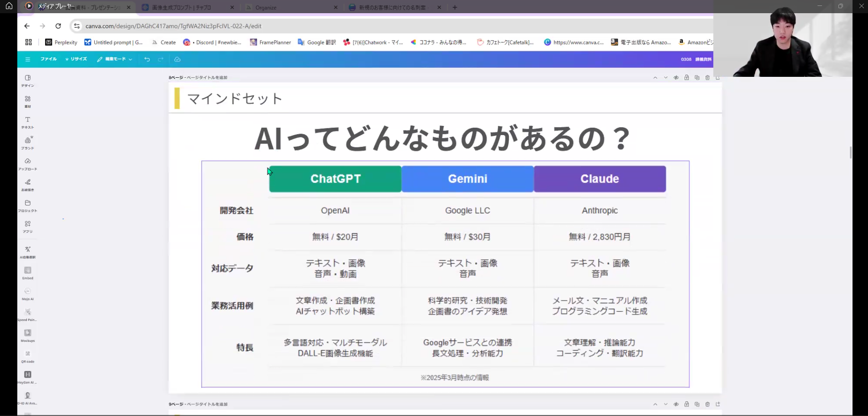
Task: Toggle the lock on page 9
Action: [686, 404]
